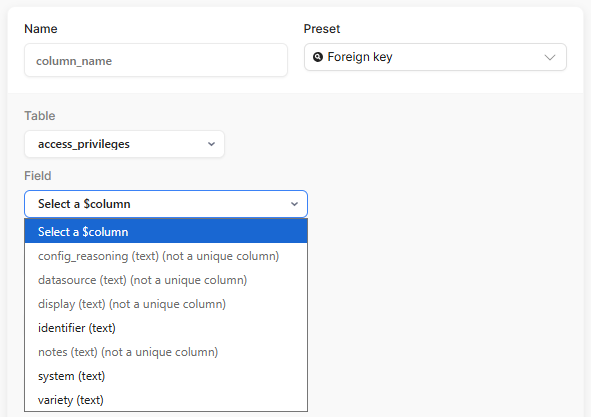
Task: Collapse the Field column dropdown
Action: 166,204
